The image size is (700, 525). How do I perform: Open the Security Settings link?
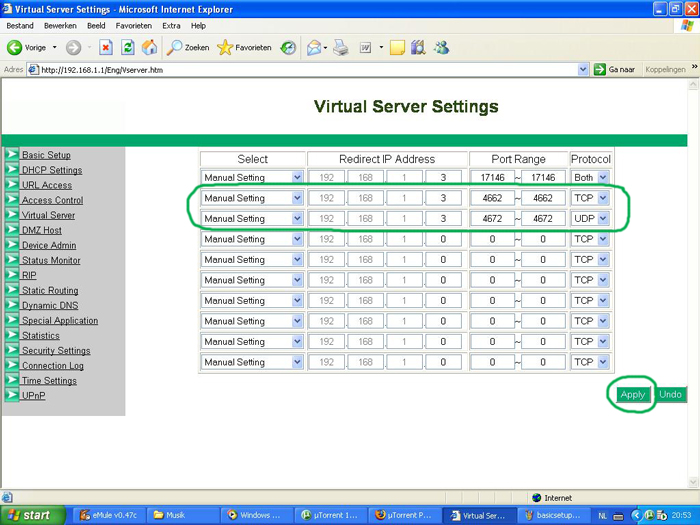click(x=56, y=350)
